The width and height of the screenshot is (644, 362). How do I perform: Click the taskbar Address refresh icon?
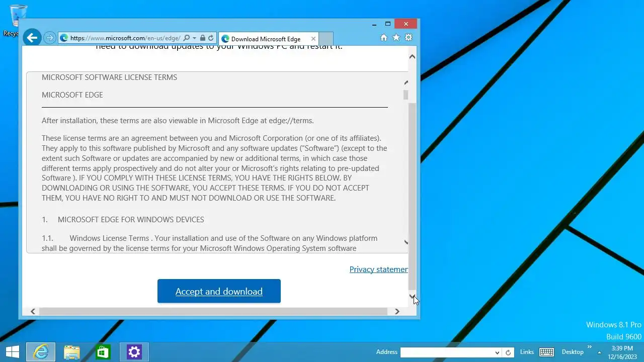coord(508,352)
